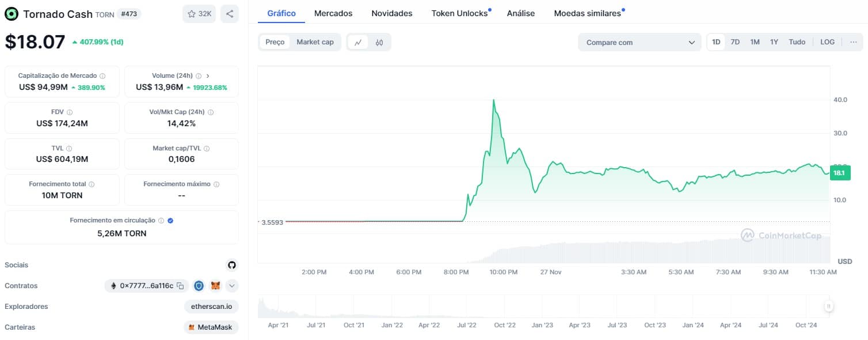Click the 389.90% market cap change
Viewport: 868px width, 340px height.
pos(92,88)
